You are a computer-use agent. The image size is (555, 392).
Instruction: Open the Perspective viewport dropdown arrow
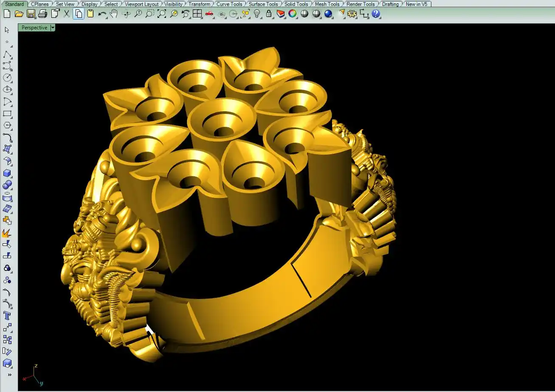(x=53, y=28)
